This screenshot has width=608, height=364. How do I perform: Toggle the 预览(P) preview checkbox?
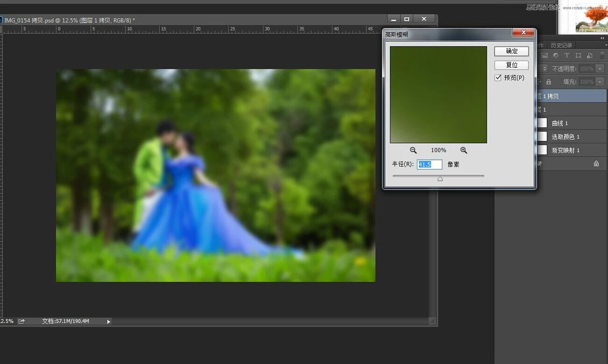click(498, 78)
